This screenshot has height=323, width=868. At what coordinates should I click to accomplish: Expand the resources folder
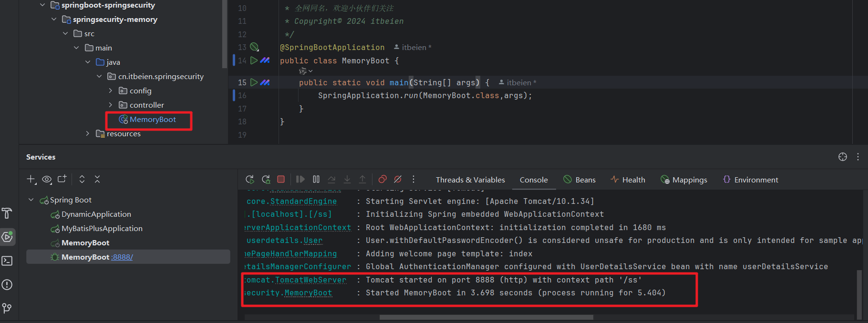(88, 133)
